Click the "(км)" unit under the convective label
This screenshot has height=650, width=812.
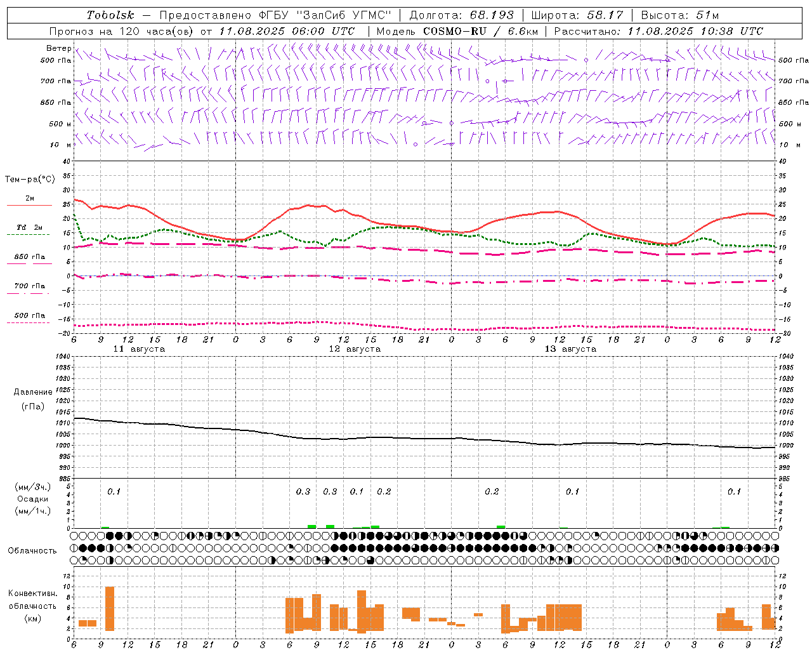point(33,618)
